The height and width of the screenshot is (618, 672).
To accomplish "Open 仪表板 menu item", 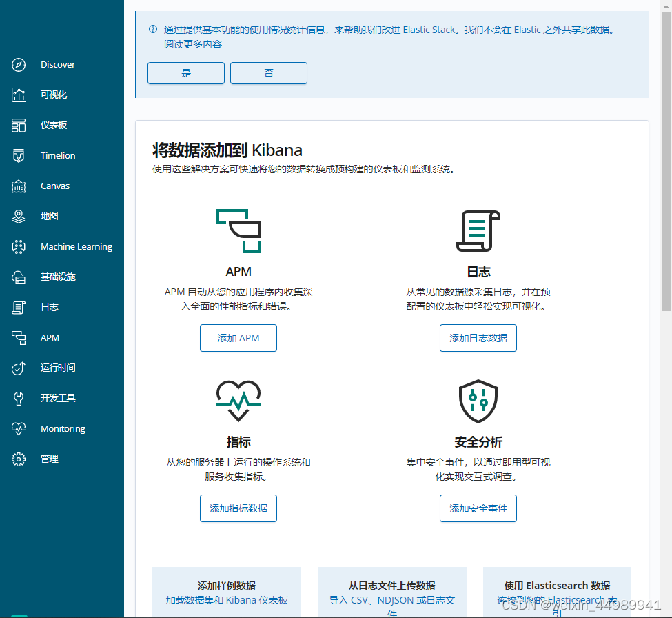I will [54, 126].
